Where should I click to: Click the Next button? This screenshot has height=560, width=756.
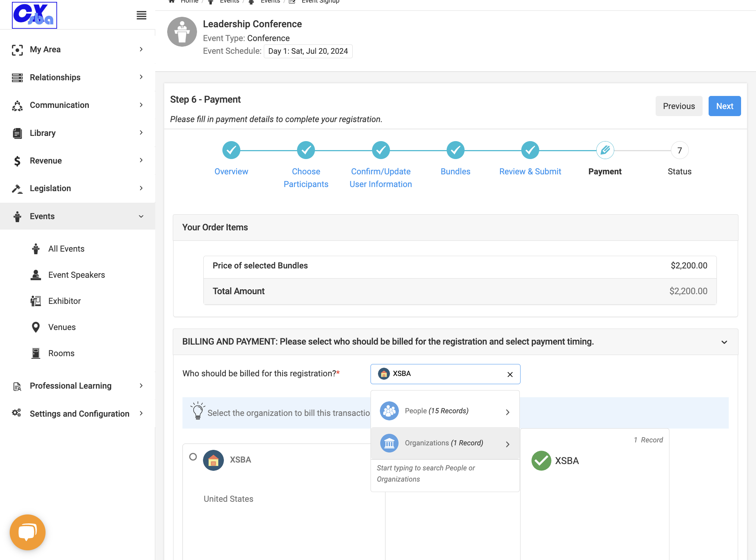click(x=725, y=106)
